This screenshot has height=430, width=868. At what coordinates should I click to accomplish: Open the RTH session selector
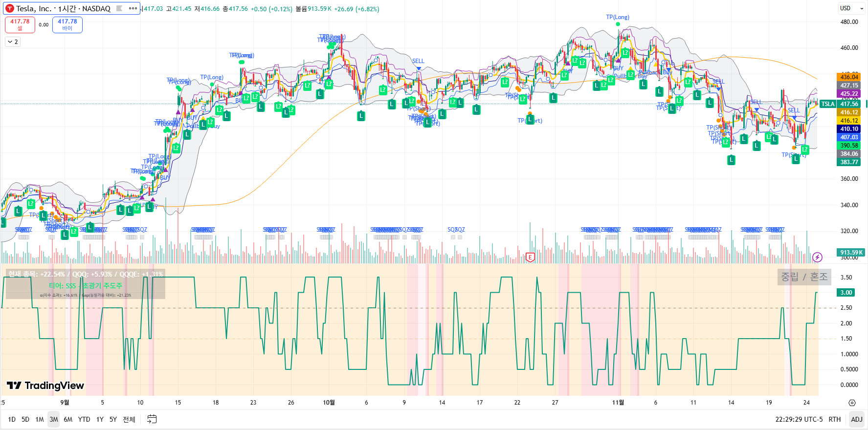point(835,419)
